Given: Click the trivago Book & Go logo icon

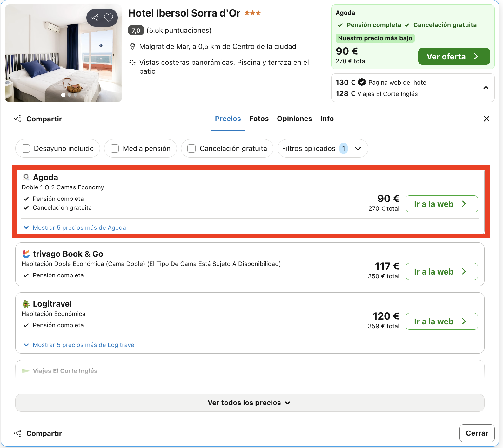Looking at the screenshot, I should [26, 254].
